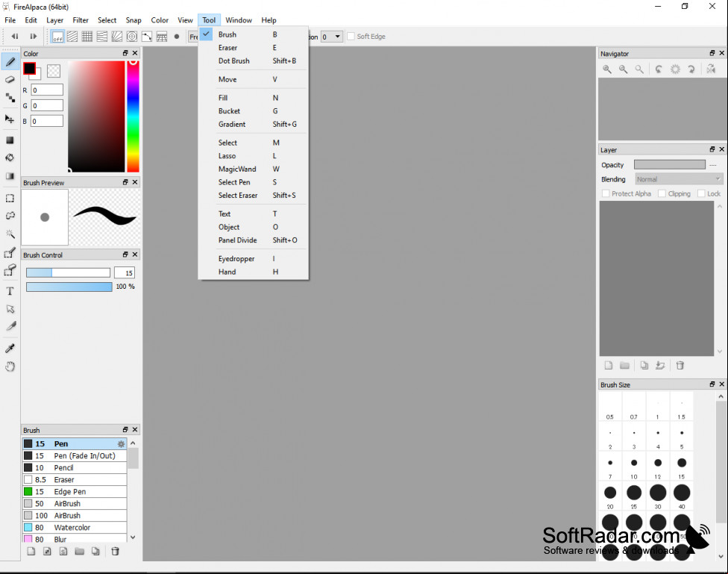Enable the Crisscross grid snap icon

87,37
